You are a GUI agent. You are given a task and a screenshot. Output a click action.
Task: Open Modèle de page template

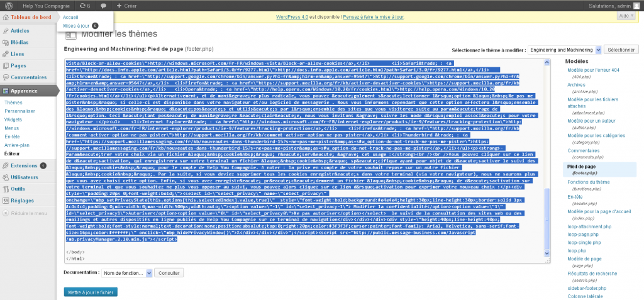tap(584, 259)
